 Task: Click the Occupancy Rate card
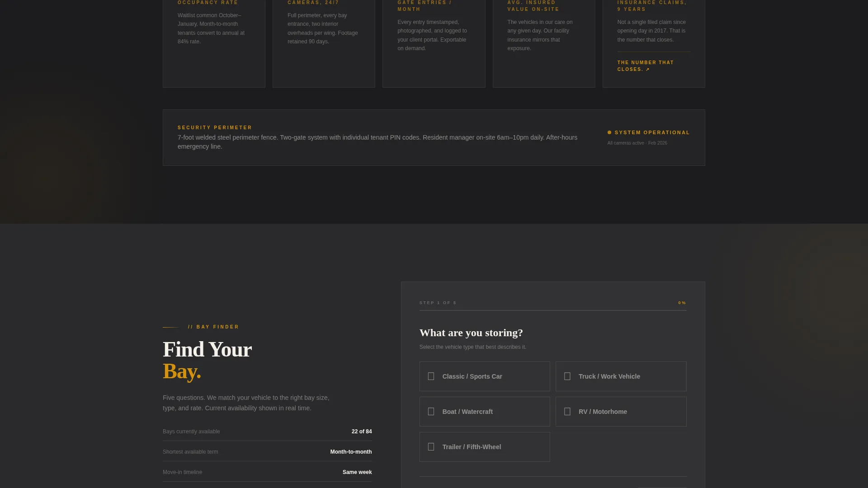pos(214,43)
